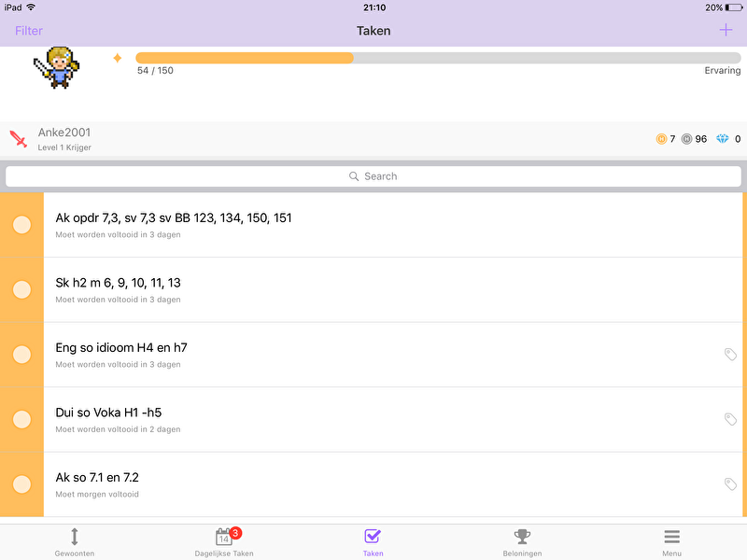Open the Filter options
747x560 pixels.
(29, 31)
